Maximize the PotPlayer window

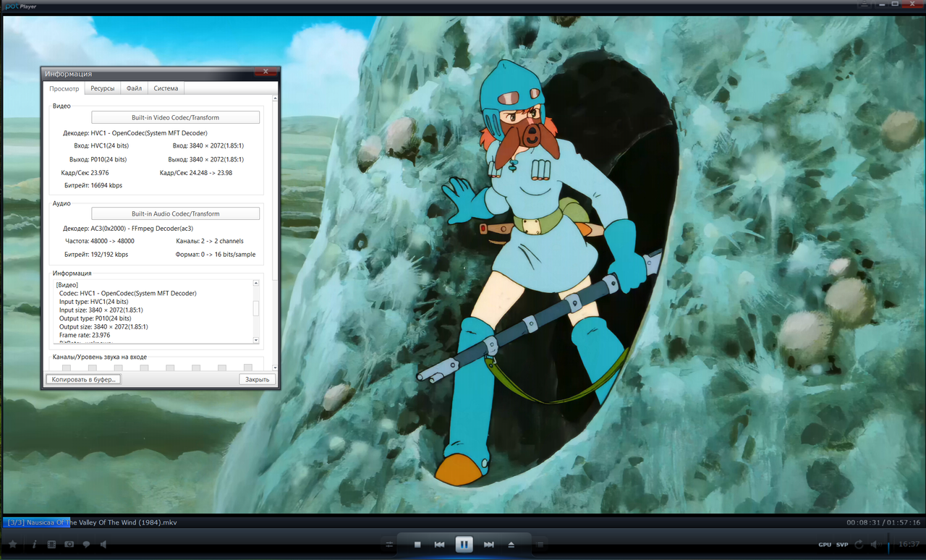[895, 4]
